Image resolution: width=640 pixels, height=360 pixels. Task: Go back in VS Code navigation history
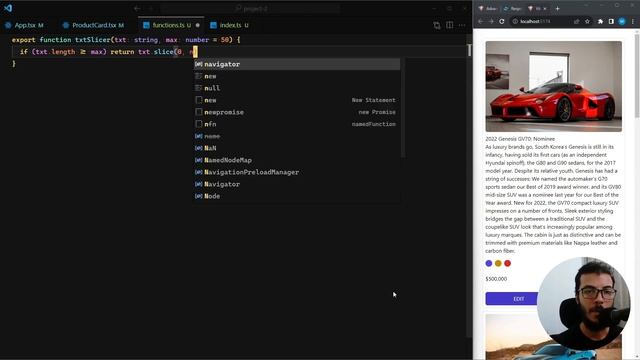click(x=137, y=8)
